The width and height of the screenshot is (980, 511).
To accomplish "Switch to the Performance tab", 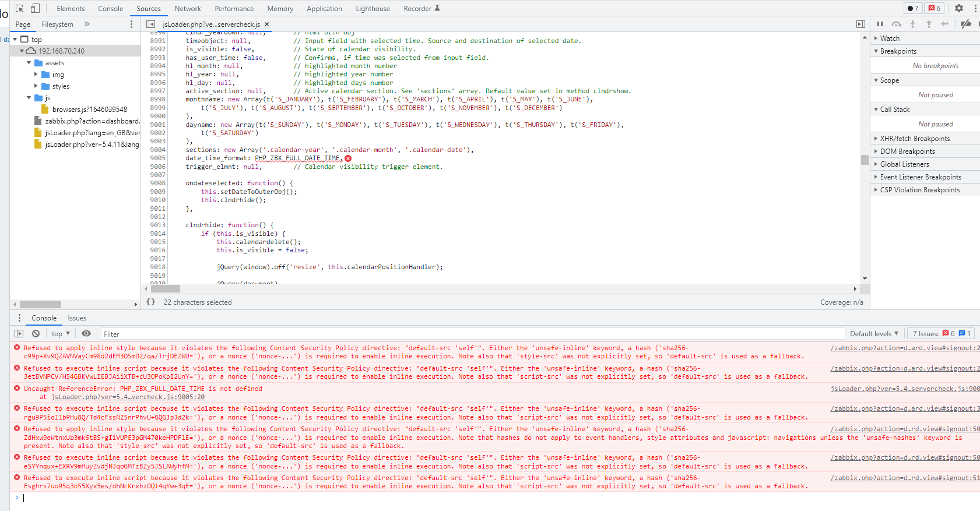I will tap(234, 8).
